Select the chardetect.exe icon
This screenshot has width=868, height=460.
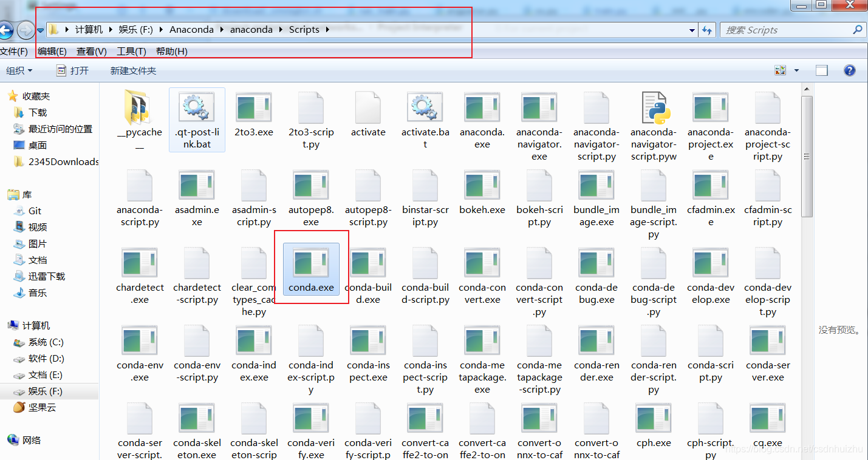coord(140,263)
